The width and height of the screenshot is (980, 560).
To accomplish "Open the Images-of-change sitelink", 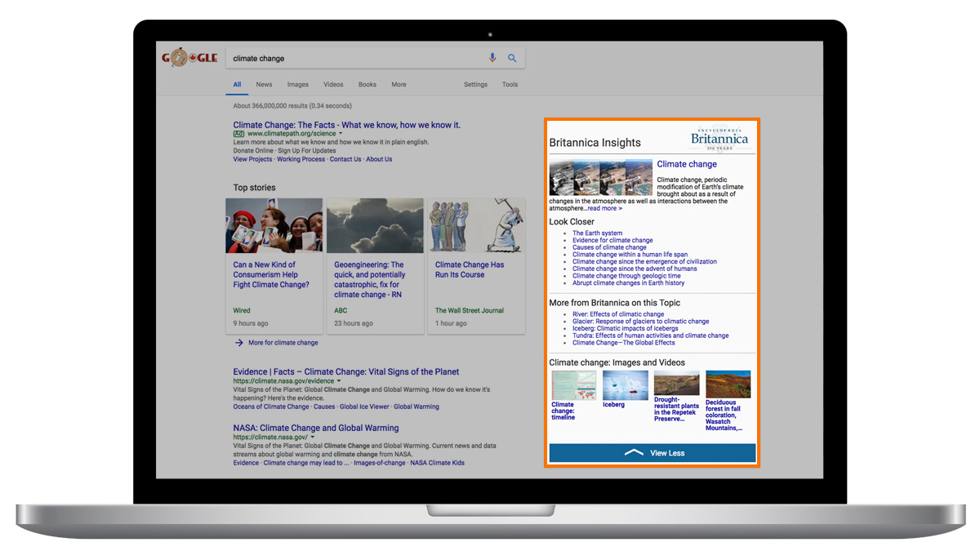I will 380,463.
